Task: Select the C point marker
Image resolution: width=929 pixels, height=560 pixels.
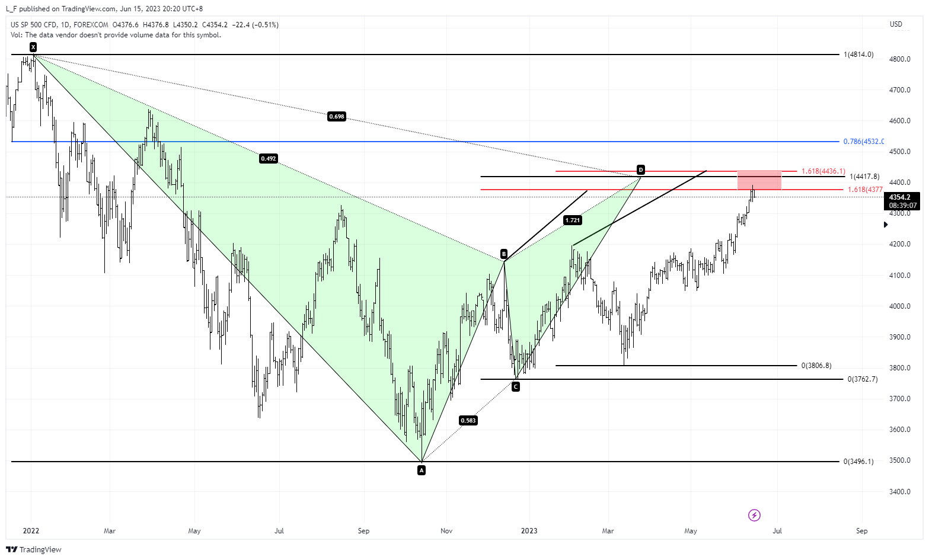Action: tap(516, 386)
